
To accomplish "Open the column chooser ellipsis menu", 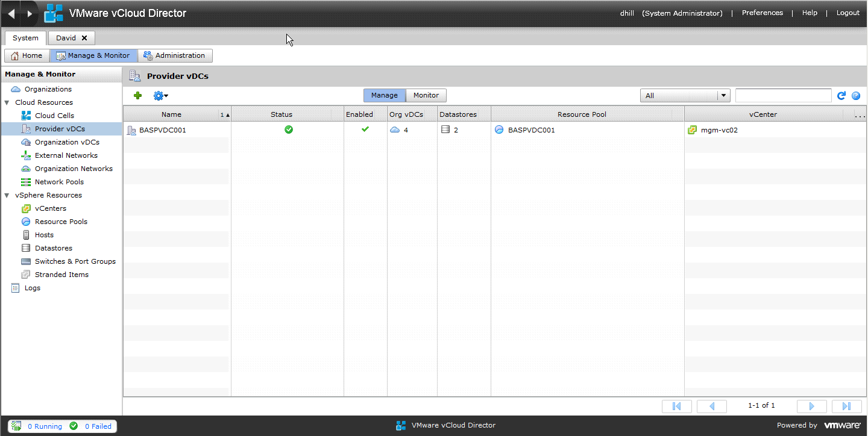I will point(860,114).
